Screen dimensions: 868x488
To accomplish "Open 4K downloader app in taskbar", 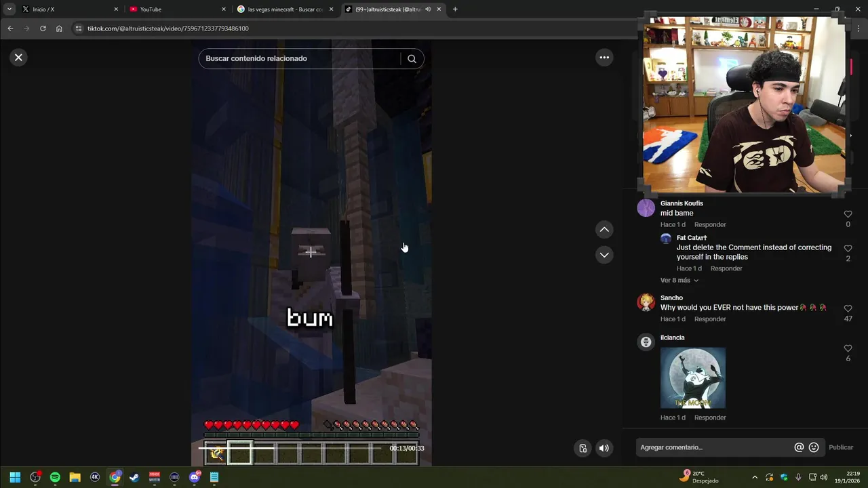I will click(95, 477).
